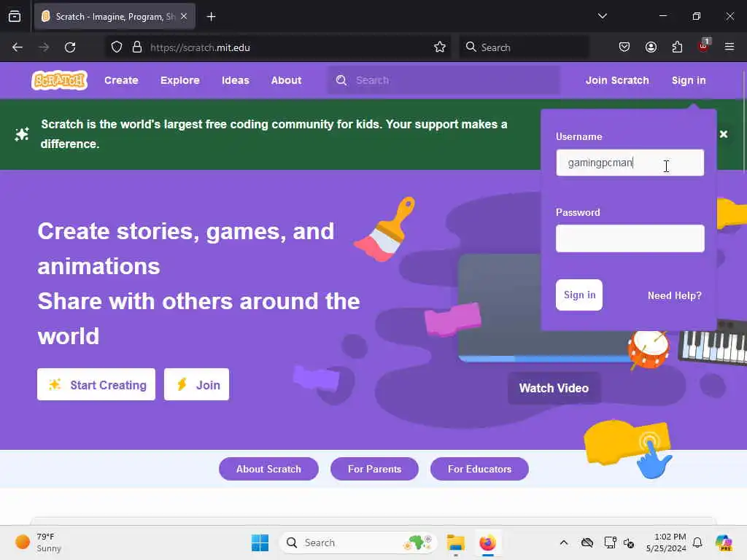Image resolution: width=747 pixels, height=560 pixels.
Task: Click the magnifier icon in Scratch search
Action: [341, 80]
